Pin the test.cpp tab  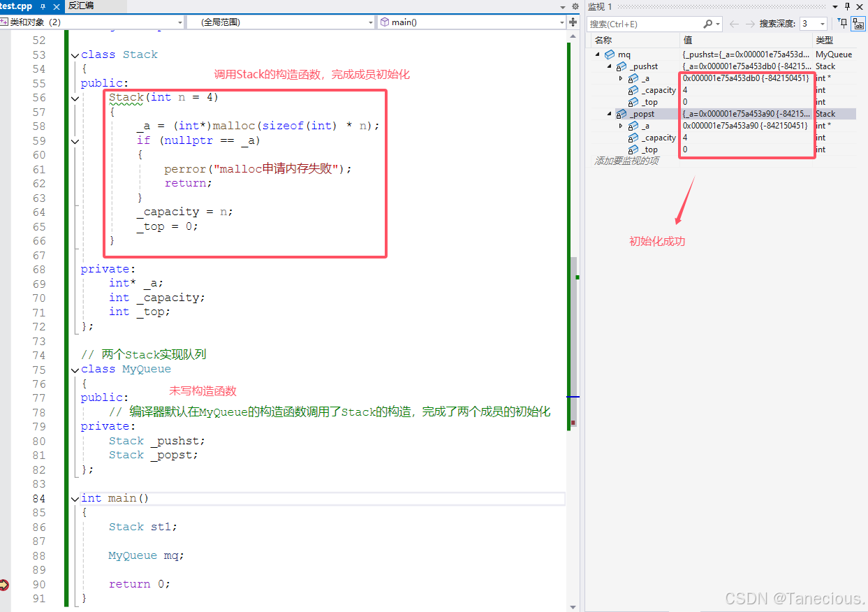(43, 6)
